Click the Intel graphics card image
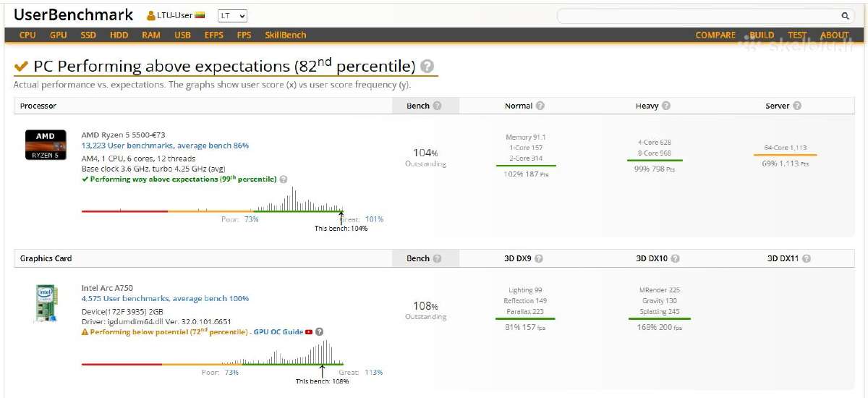868x398 pixels. [x=47, y=303]
